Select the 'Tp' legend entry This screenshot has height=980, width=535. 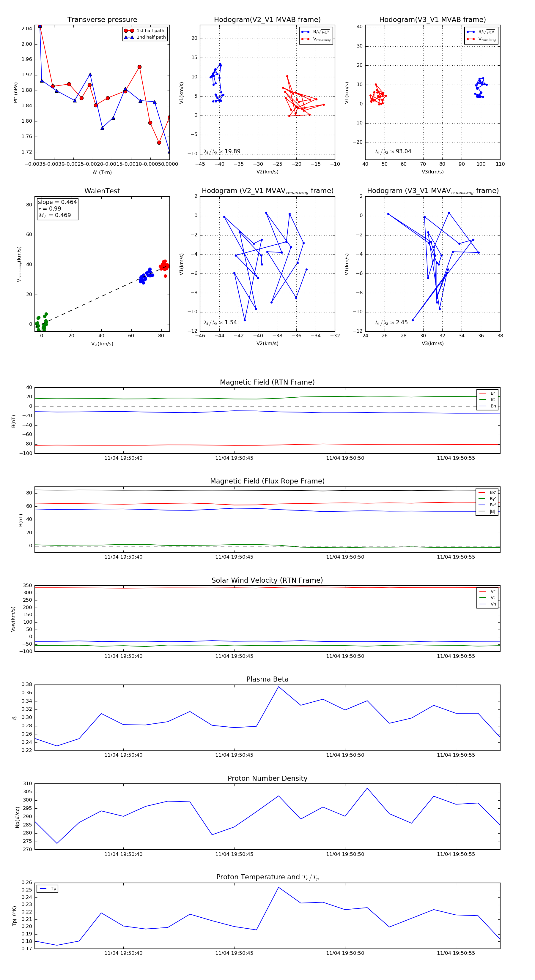point(48,889)
